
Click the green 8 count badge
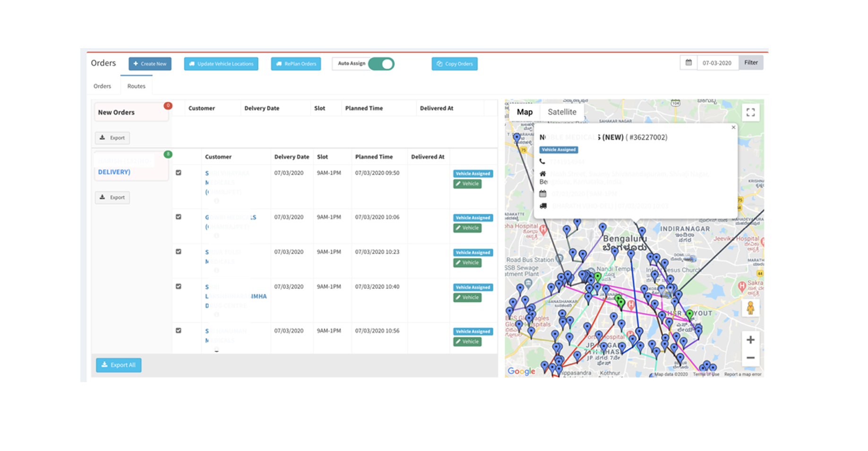168,154
